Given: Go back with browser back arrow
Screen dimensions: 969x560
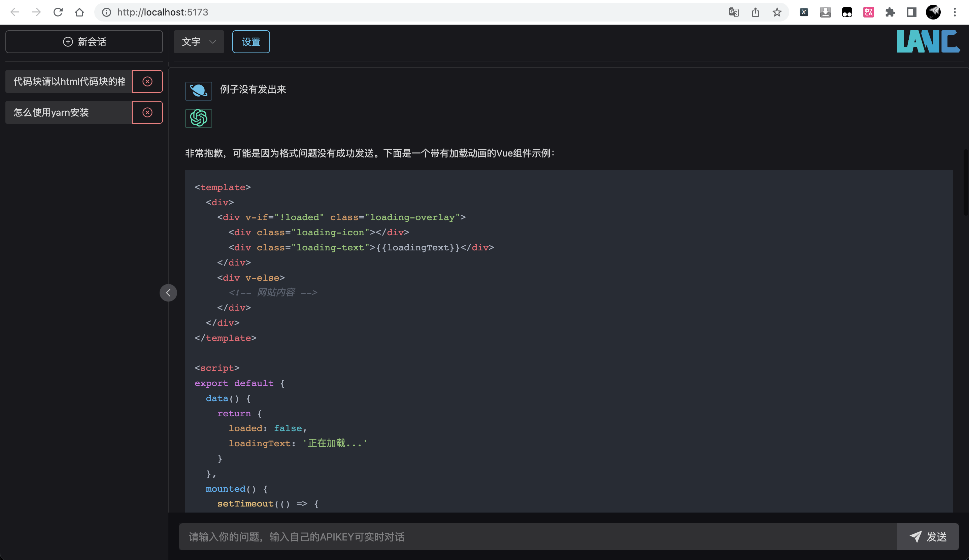Looking at the screenshot, I should point(14,12).
